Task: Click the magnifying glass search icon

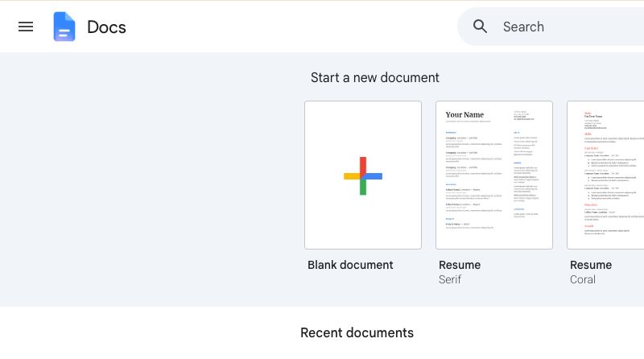Action: tap(480, 27)
